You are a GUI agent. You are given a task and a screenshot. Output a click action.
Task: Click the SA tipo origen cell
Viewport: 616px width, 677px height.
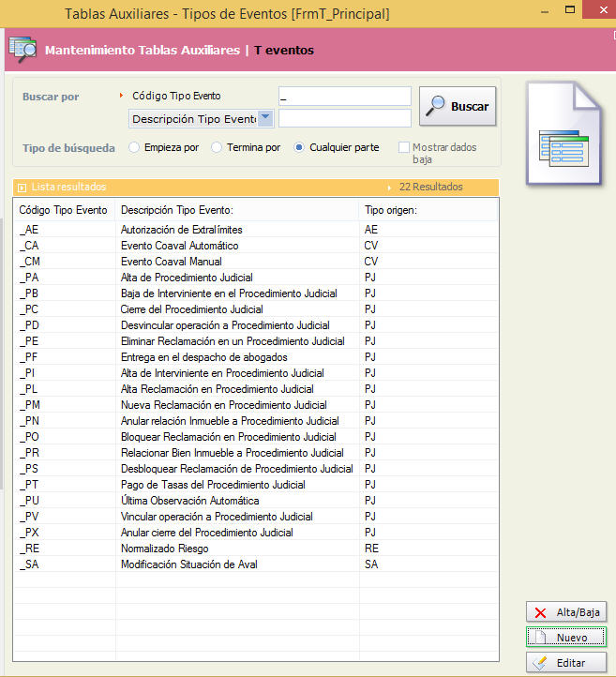(x=371, y=564)
